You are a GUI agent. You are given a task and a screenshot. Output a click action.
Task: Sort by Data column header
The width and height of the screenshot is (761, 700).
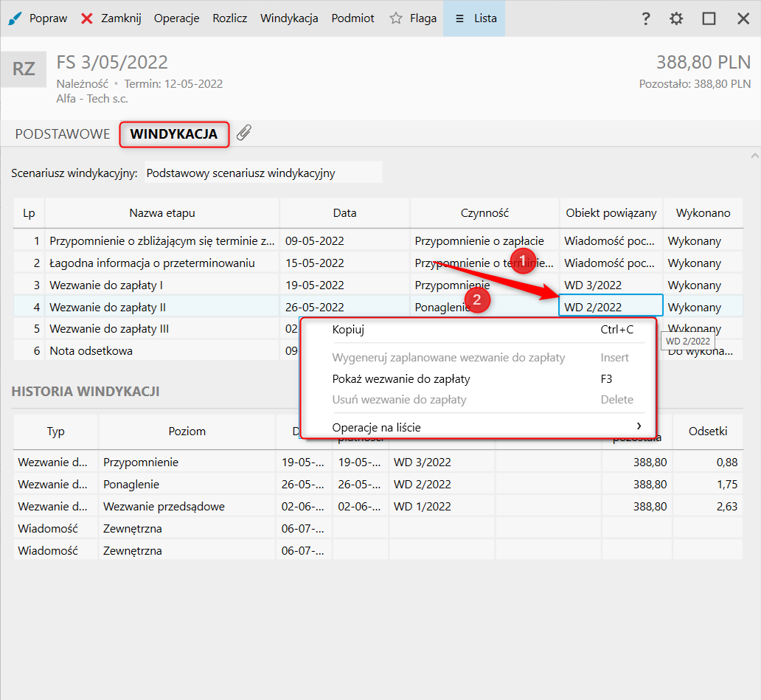344,213
